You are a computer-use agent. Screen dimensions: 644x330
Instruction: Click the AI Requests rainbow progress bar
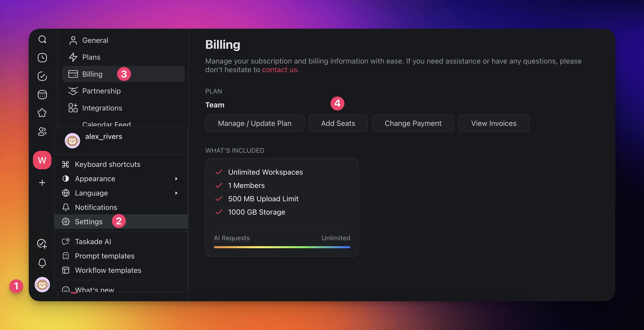coord(282,247)
